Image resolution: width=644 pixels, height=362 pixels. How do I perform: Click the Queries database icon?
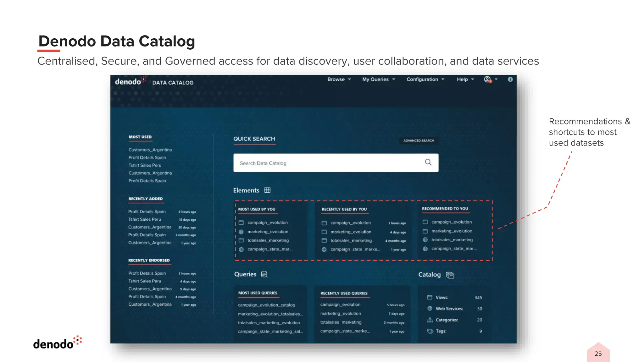(264, 274)
